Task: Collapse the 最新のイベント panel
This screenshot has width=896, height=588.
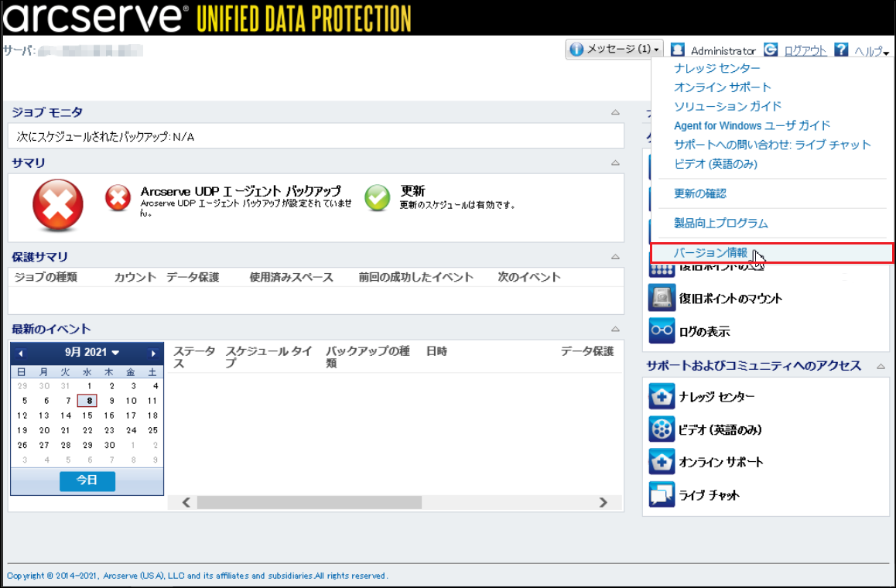Action: coord(615,329)
